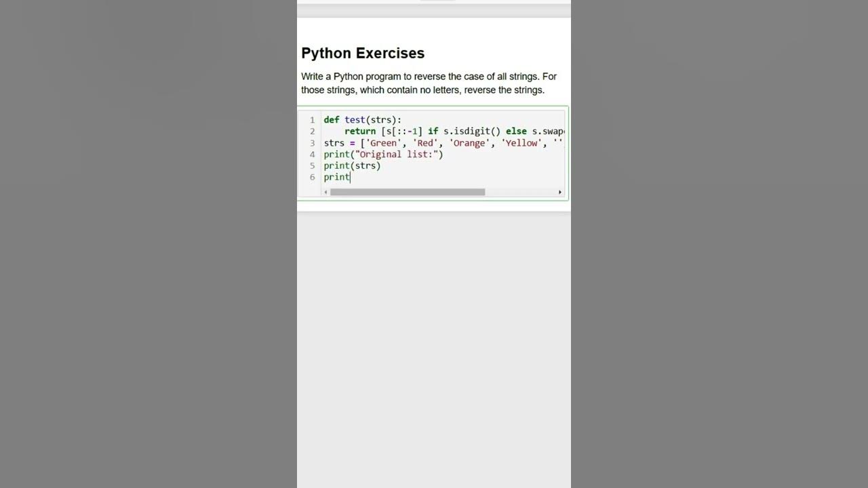Screen dimensions: 868x488
Task: Click line number 4 in the gutter
Action: [312, 155]
